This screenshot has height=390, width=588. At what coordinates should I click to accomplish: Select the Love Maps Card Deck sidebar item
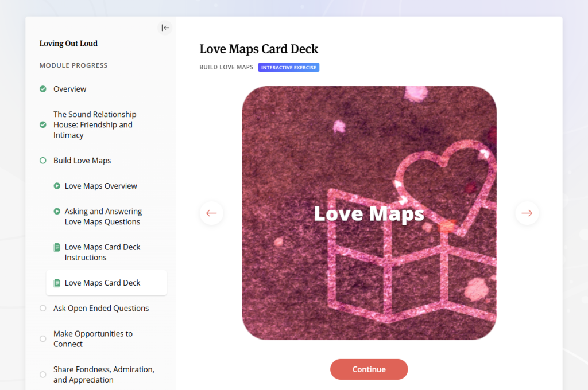click(x=102, y=283)
